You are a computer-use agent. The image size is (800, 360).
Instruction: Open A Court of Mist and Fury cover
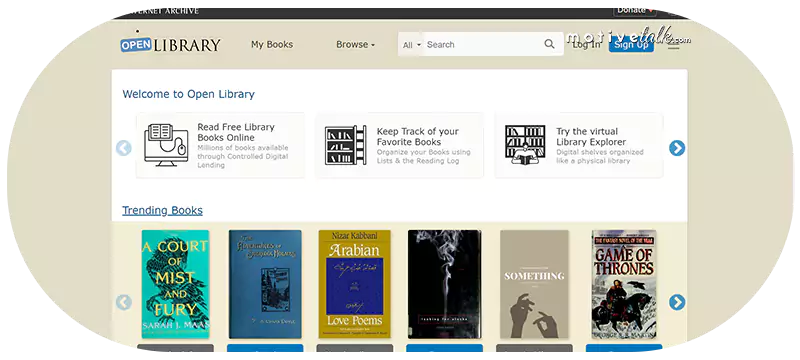[175, 284]
